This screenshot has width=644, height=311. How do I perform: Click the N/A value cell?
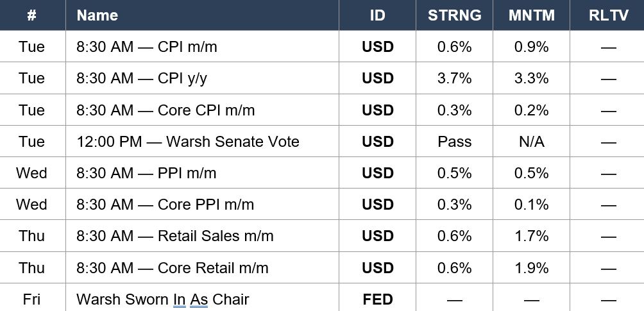531,141
